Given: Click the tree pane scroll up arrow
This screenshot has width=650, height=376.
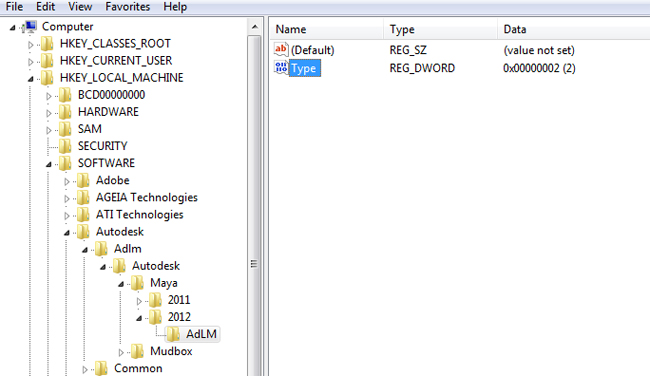Looking at the screenshot, I should [255, 27].
